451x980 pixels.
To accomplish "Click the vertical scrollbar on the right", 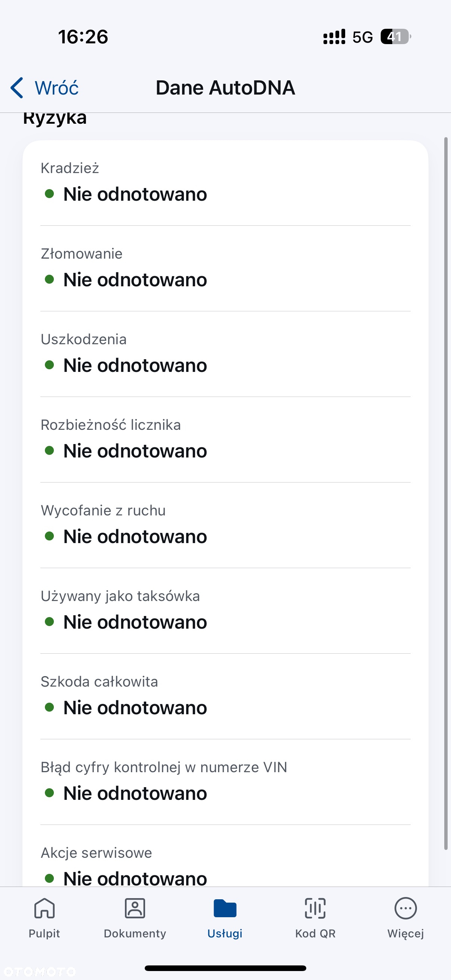I will (x=446, y=493).
